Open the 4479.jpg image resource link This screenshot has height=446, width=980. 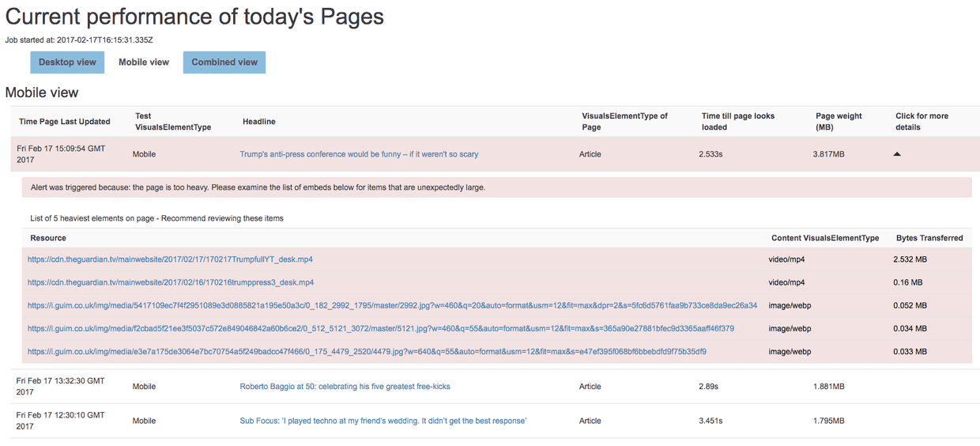pyautogui.click(x=367, y=351)
